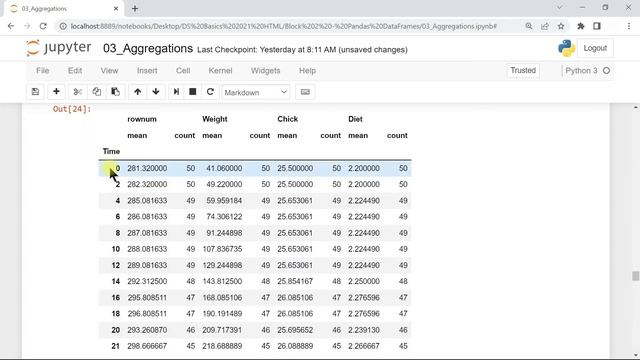Open the Help menu
Screen dimensions: 640x360
coord(307,71)
